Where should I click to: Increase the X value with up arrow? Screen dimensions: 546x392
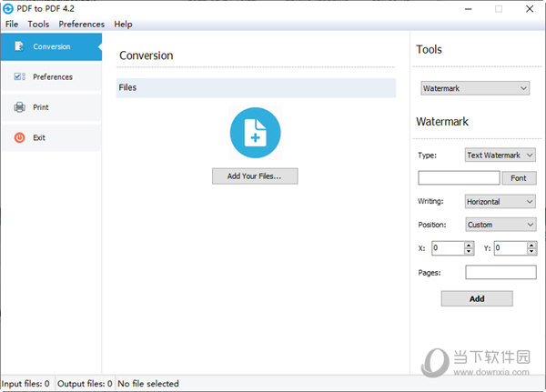(x=469, y=245)
